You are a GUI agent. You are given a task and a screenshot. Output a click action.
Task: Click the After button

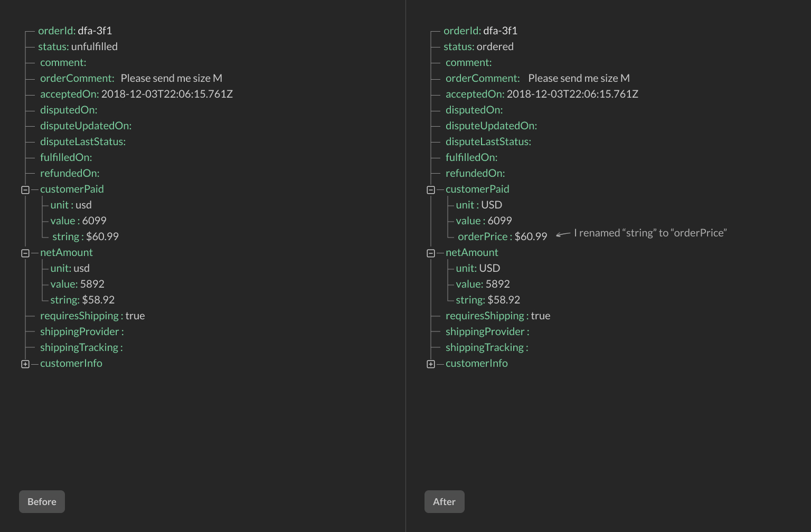pos(444,501)
